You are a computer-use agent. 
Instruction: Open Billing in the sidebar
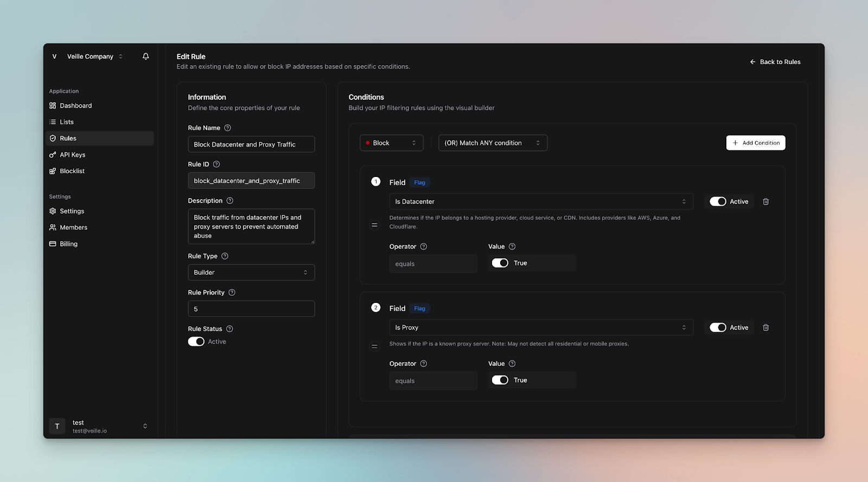coord(100,244)
